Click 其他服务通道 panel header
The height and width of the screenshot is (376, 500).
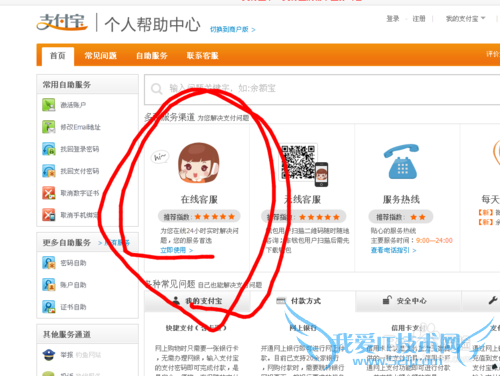click(87, 334)
